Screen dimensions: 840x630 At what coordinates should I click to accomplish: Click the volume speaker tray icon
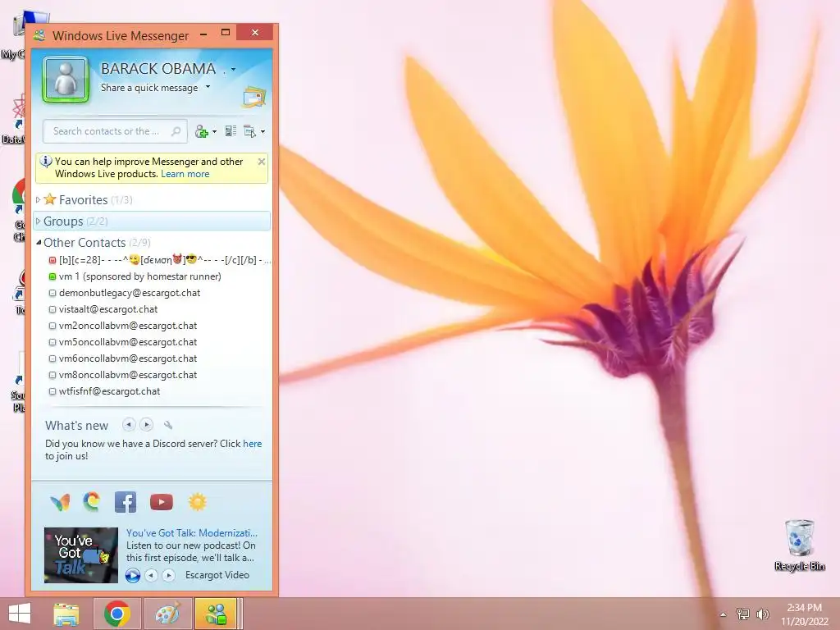point(763,614)
